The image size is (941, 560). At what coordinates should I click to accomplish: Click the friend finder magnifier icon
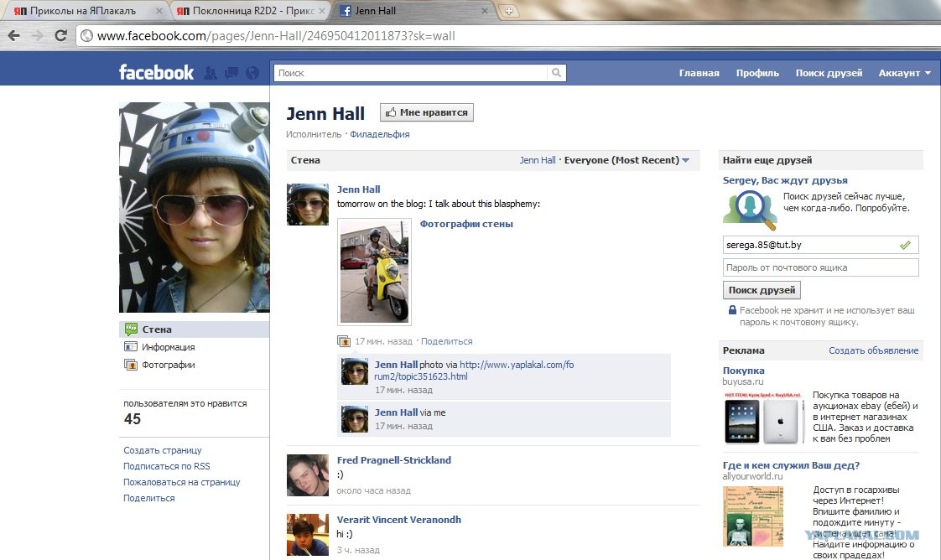[750, 210]
